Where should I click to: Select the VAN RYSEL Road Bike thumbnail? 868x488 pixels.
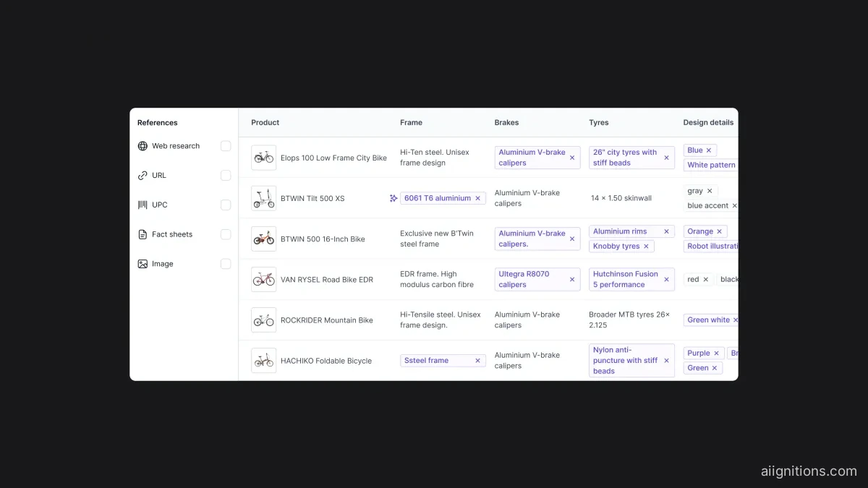click(263, 280)
